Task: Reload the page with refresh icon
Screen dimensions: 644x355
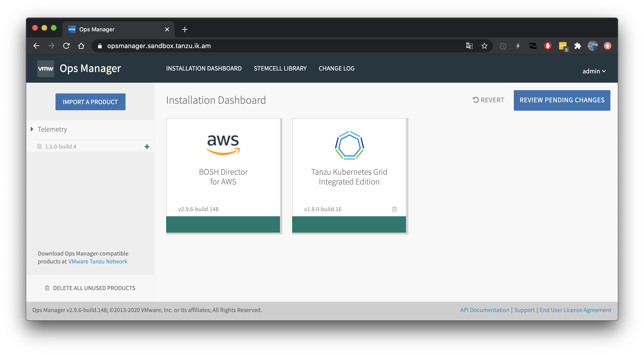Action: pos(66,46)
